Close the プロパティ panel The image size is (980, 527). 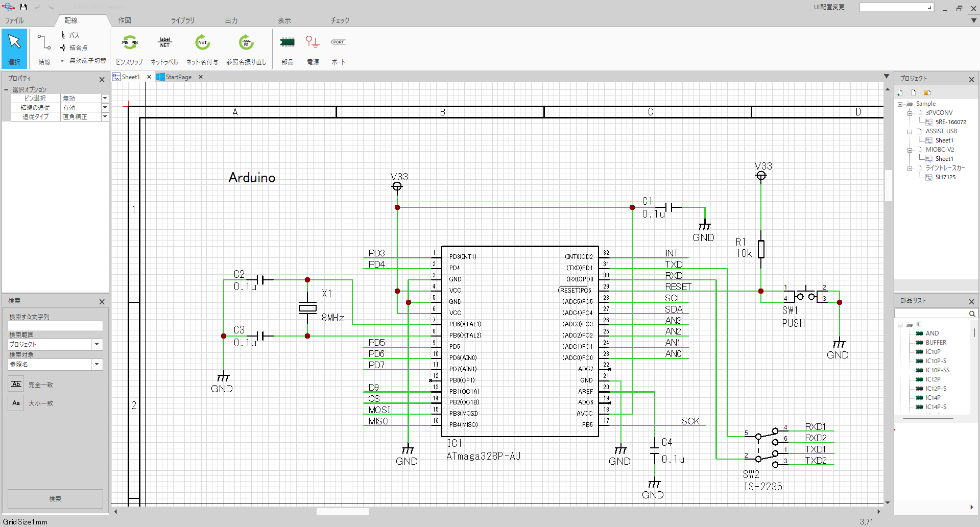click(102, 80)
